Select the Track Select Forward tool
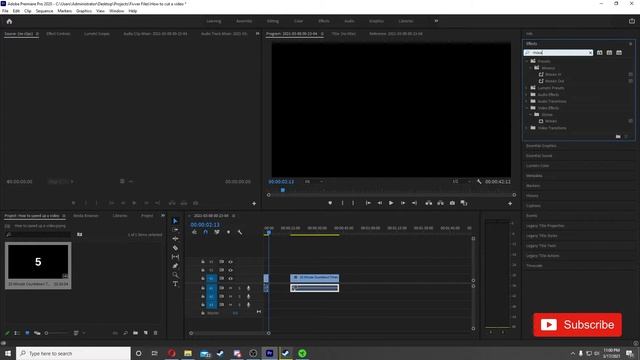 click(176, 230)
